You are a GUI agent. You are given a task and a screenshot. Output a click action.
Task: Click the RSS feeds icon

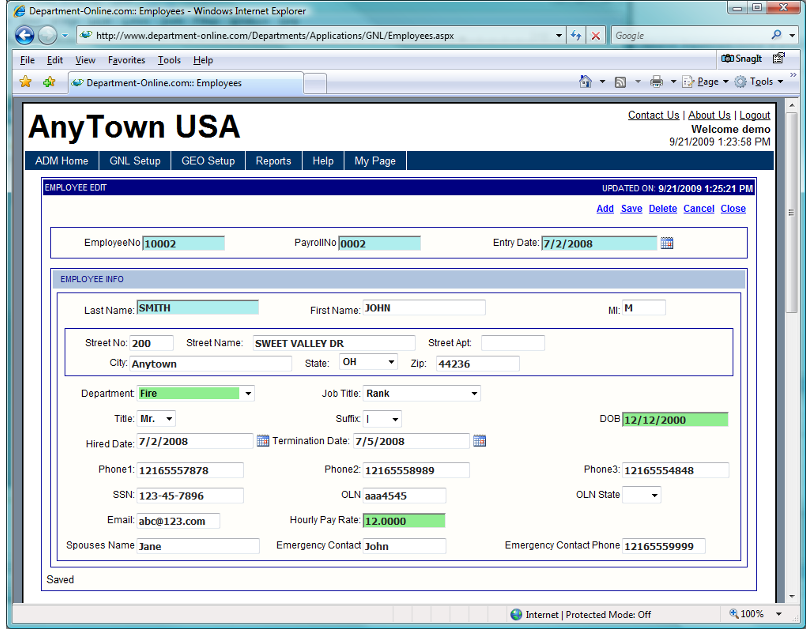click(x=620, y=82)
